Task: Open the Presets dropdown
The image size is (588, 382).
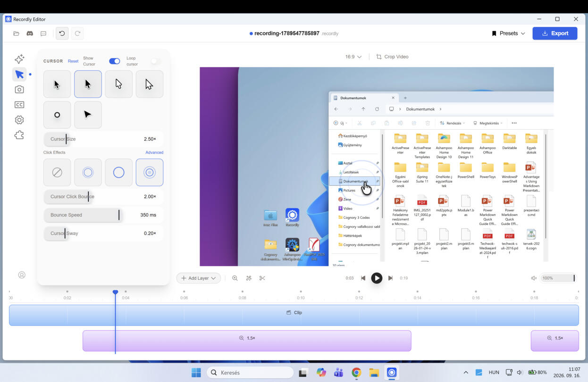Action: (508, 33)
